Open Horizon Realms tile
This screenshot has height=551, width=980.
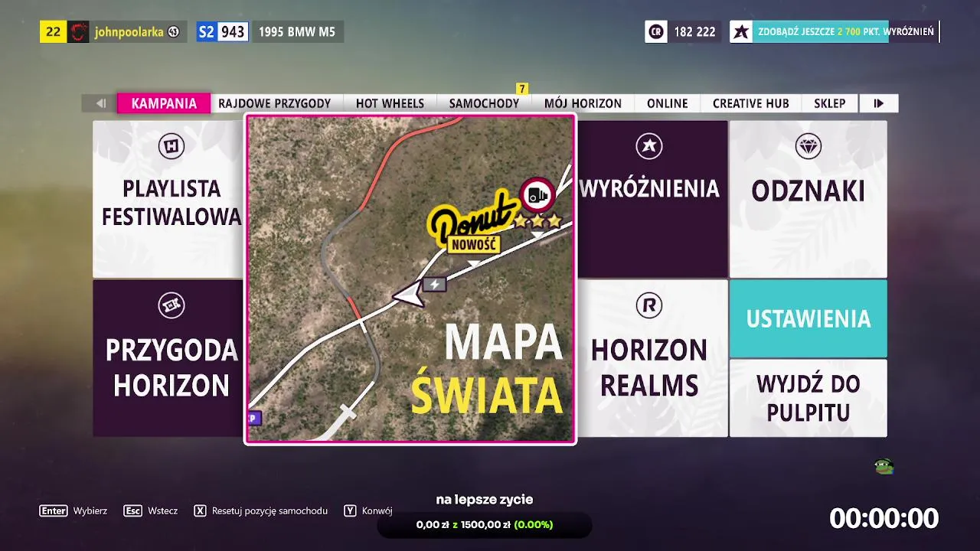click(652, 358)
